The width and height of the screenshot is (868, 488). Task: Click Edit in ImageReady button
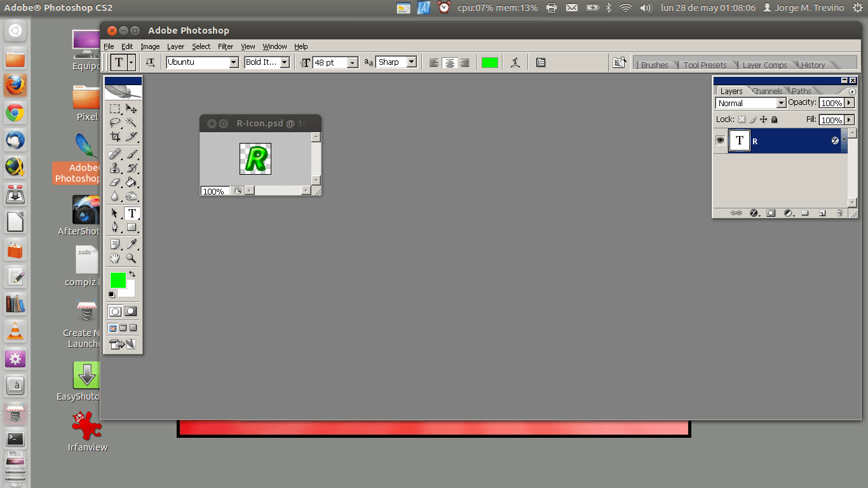123,344
